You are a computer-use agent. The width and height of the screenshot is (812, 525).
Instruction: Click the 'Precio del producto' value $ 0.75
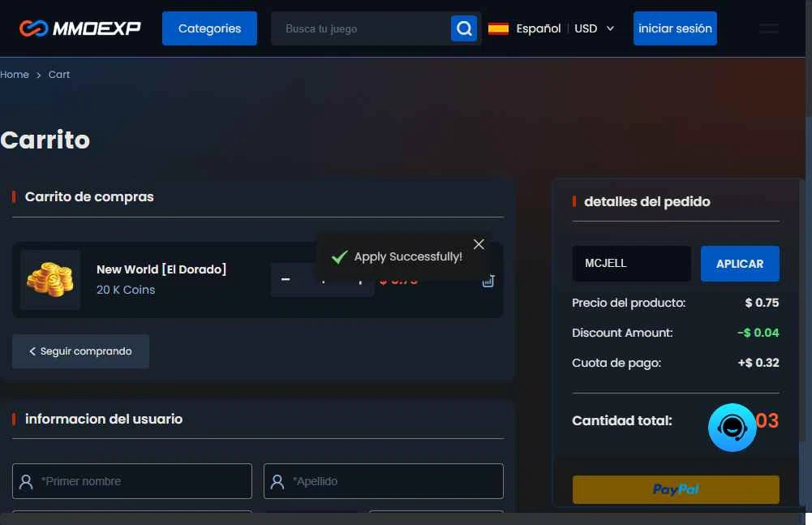762,303
